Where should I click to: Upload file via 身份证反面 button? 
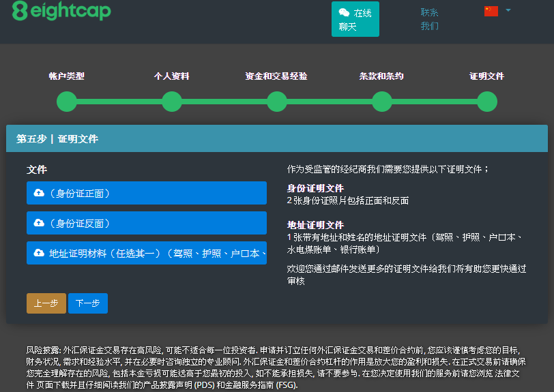146,224
